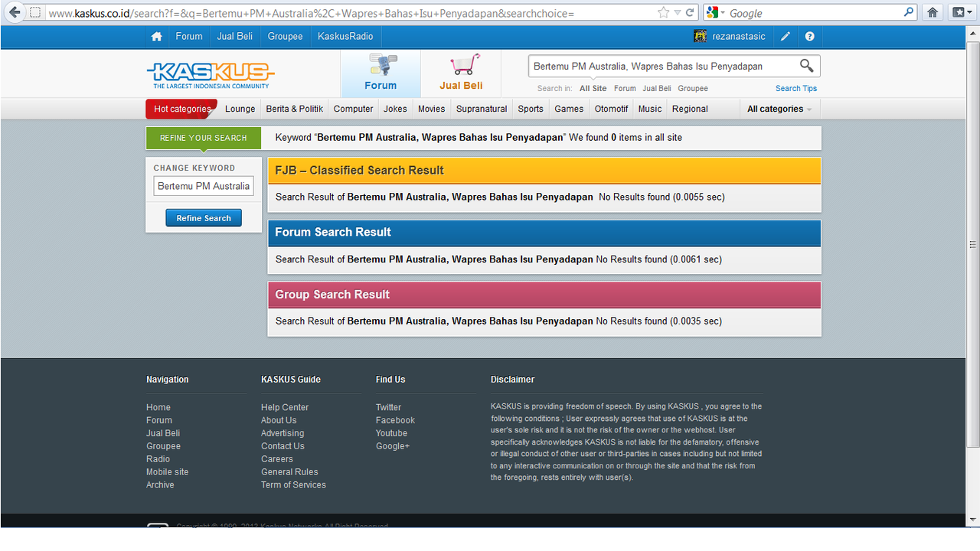Open the Music category
980x551 pixels.
pyautogui.click(x=650, y=109)
